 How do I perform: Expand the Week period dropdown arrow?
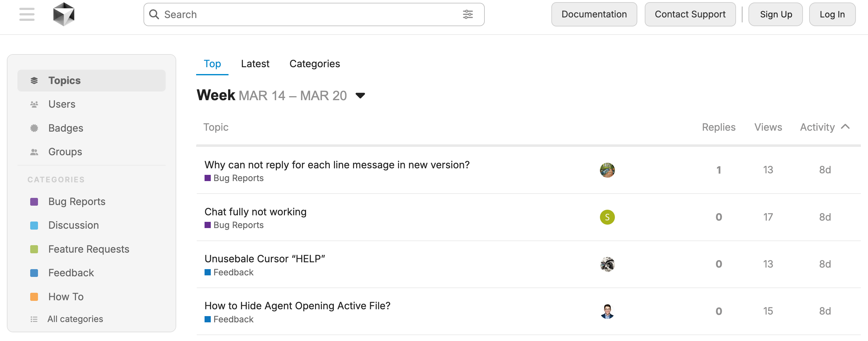tap(360, 96)
